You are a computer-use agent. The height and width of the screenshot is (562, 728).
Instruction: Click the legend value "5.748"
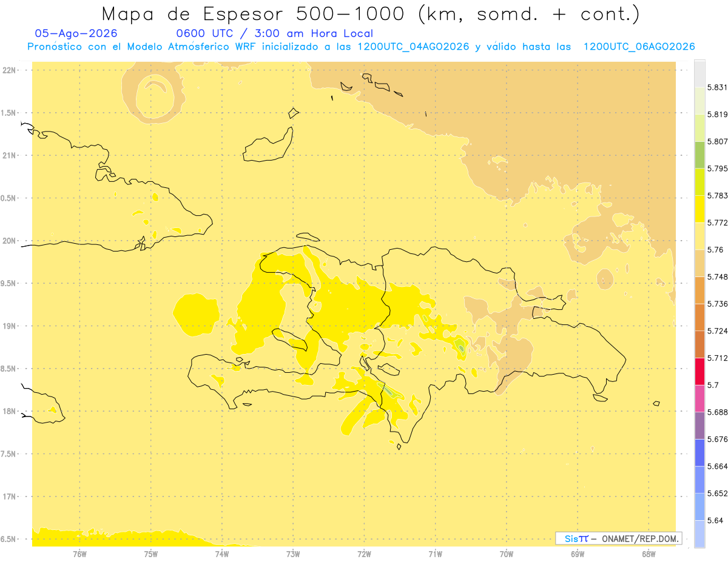(x=717, y=276)
